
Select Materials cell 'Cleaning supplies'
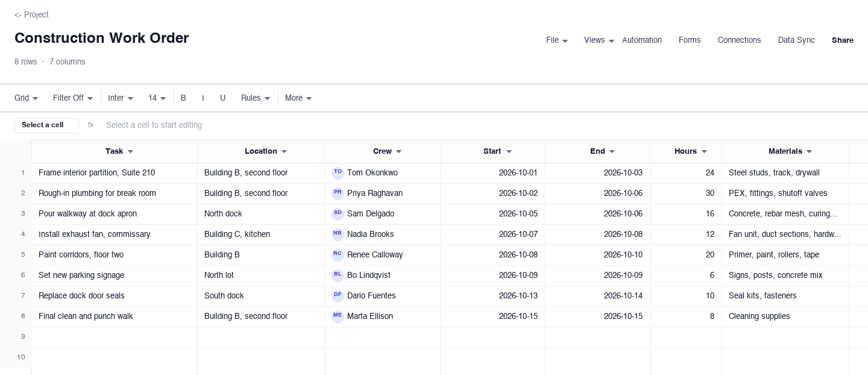(785, 317)
